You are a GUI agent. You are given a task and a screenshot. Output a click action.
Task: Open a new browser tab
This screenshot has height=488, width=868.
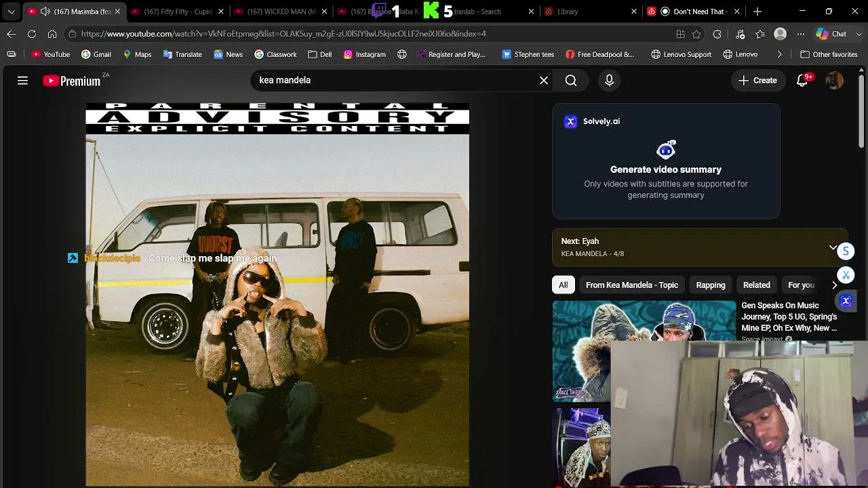757,12
